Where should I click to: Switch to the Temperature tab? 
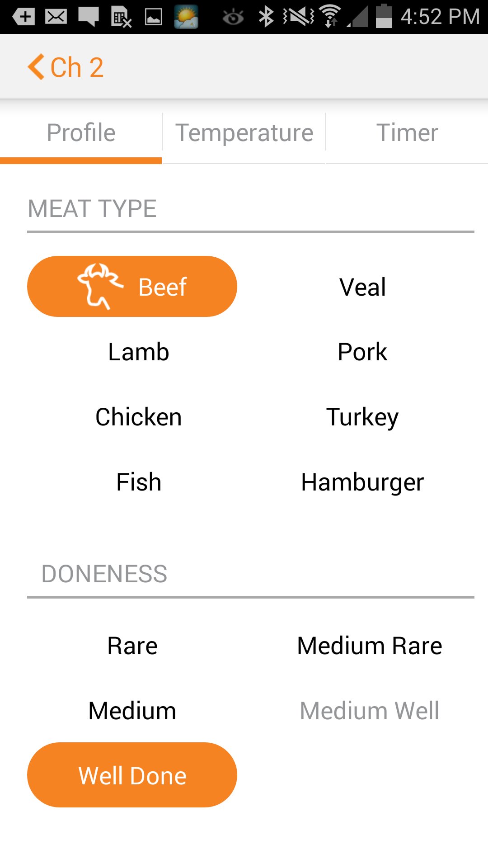[244, 133]
